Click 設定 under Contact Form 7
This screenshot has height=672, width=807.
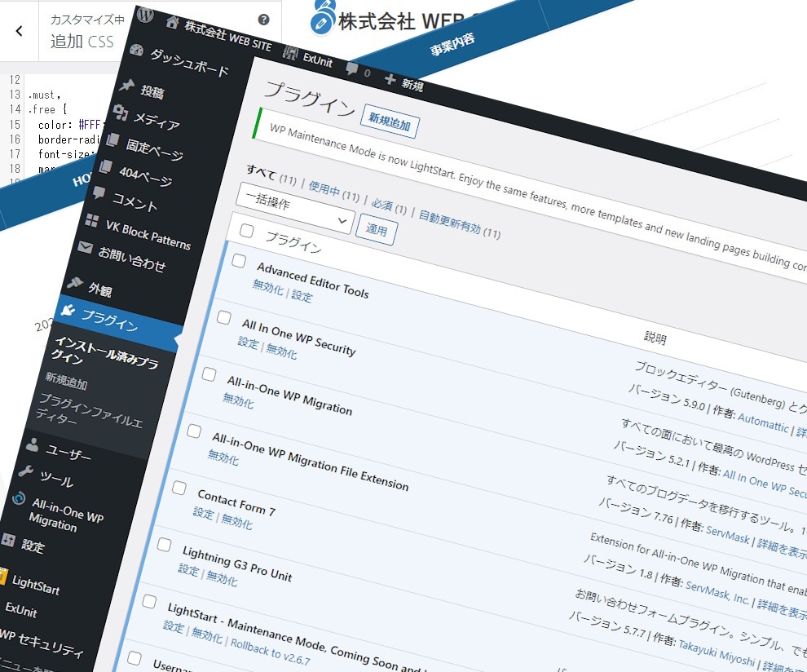[203, 513]
